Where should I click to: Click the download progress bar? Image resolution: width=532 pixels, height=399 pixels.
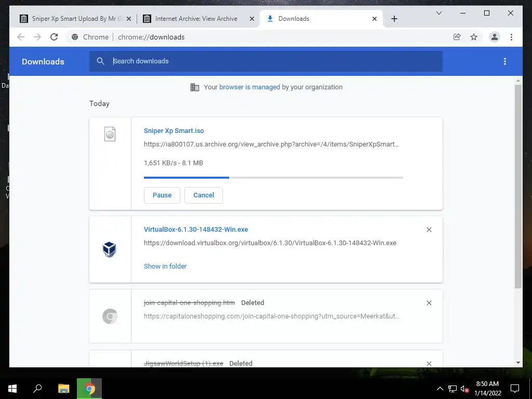(x=273, y=178)
